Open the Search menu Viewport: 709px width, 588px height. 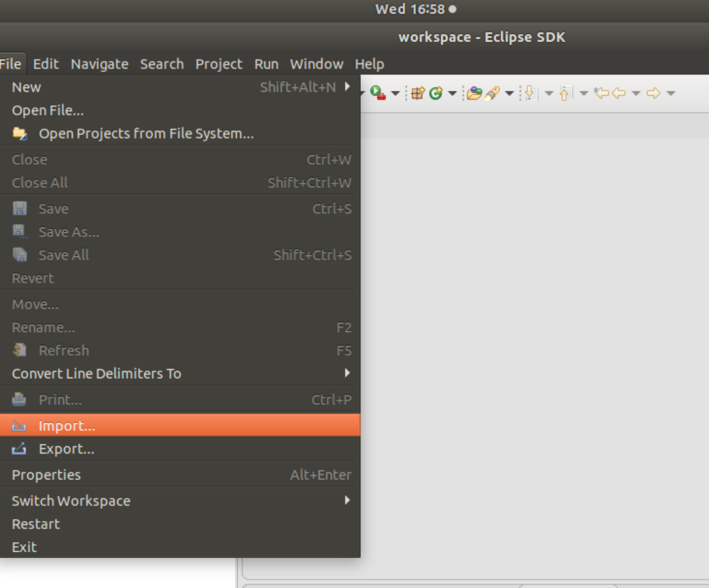(x=162, y=64)
